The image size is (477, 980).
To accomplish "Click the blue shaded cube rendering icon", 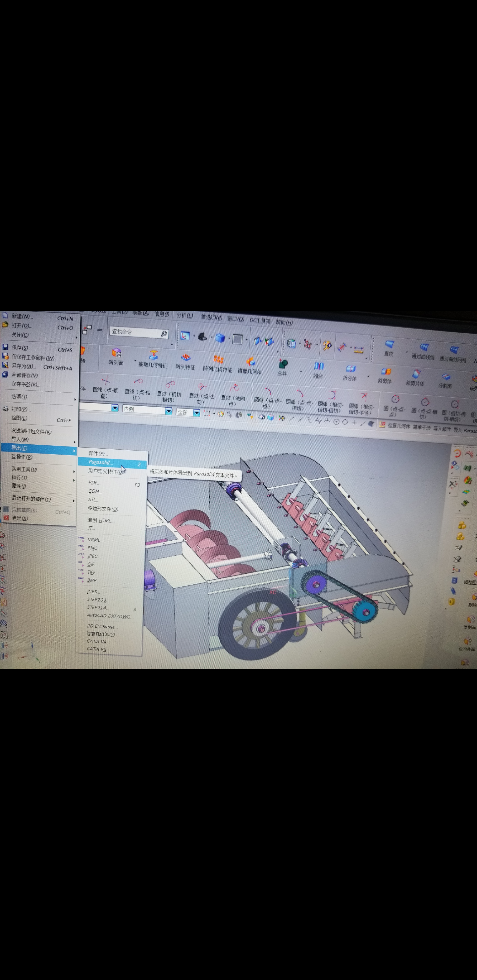I will tap(220, 338).
